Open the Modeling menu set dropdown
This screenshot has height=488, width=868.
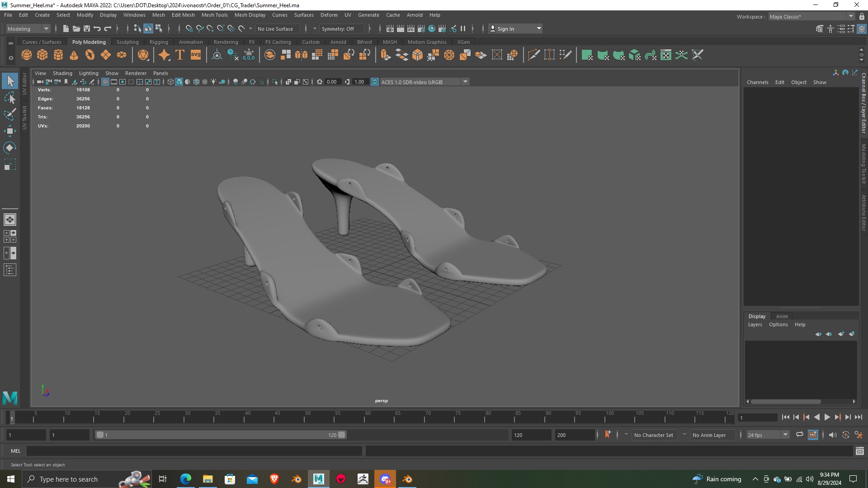pos(28,28)
